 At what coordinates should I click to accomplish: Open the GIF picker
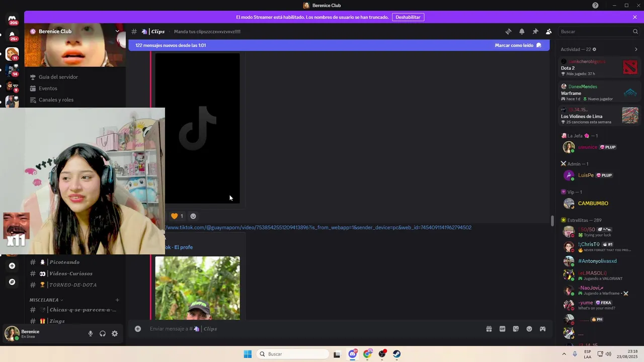pyautogui.click(x=502, y=329)
